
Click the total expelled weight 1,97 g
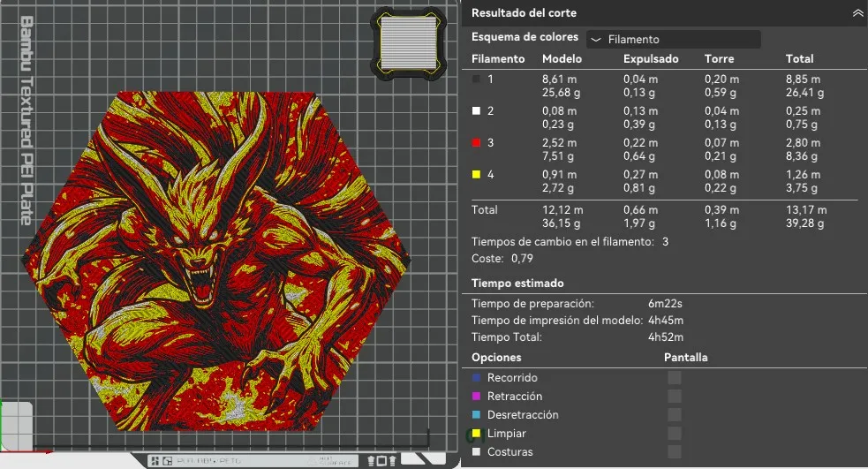639,223
